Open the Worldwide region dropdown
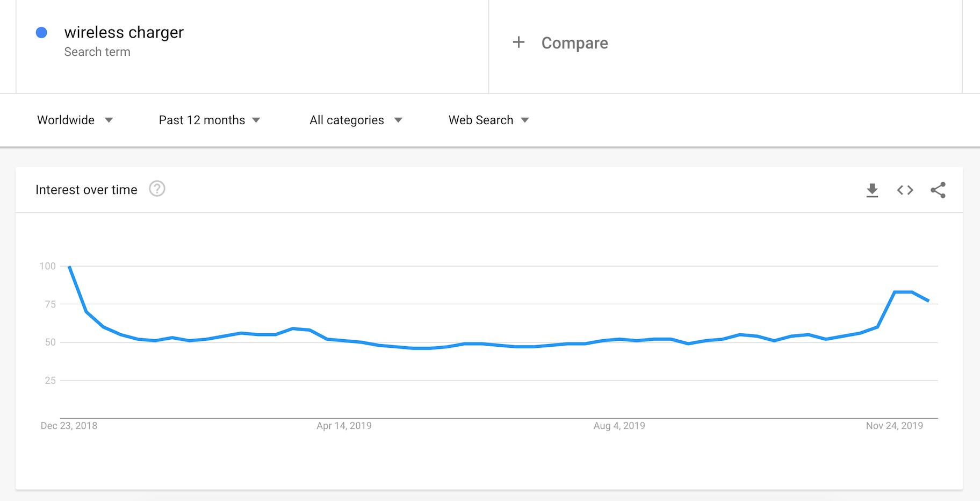Viewport: 980px width, 501px height. 75,120
